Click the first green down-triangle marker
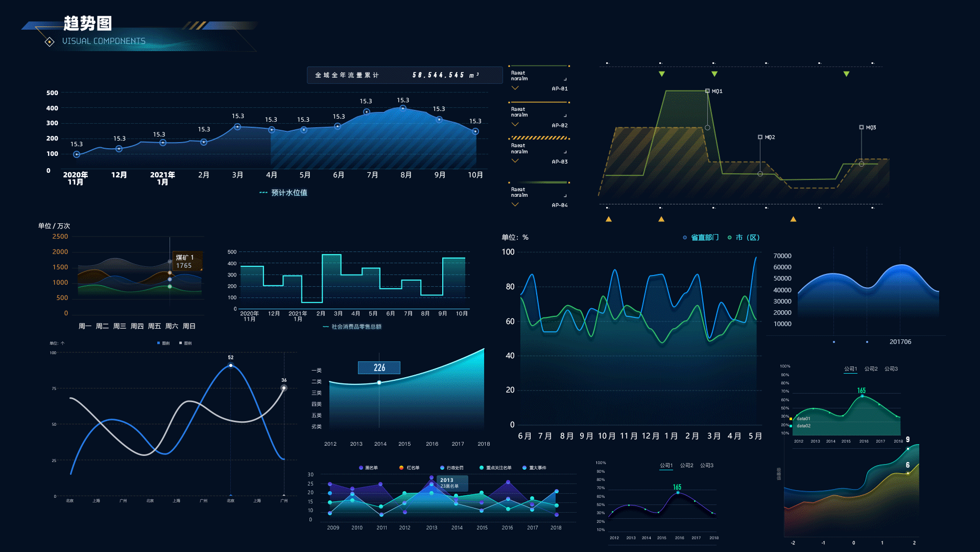The height and width of the screenshot is (552, 980). (x=662, y=74)
